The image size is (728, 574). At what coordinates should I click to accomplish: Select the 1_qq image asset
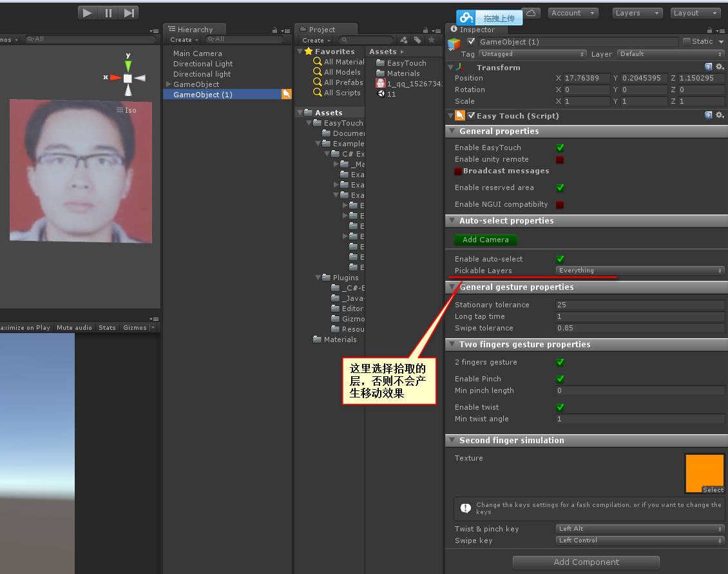[x=409, y=84]
